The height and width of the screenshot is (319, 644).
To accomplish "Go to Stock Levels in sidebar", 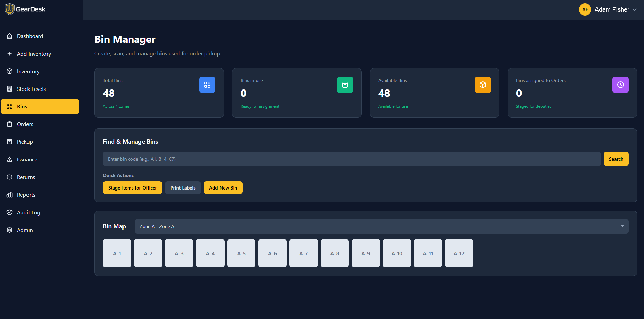I will pos(31,89).
